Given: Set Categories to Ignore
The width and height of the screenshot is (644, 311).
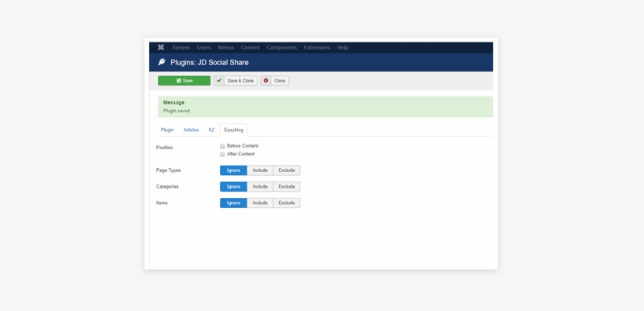Looking at the screenshot, I should point(233,186).
